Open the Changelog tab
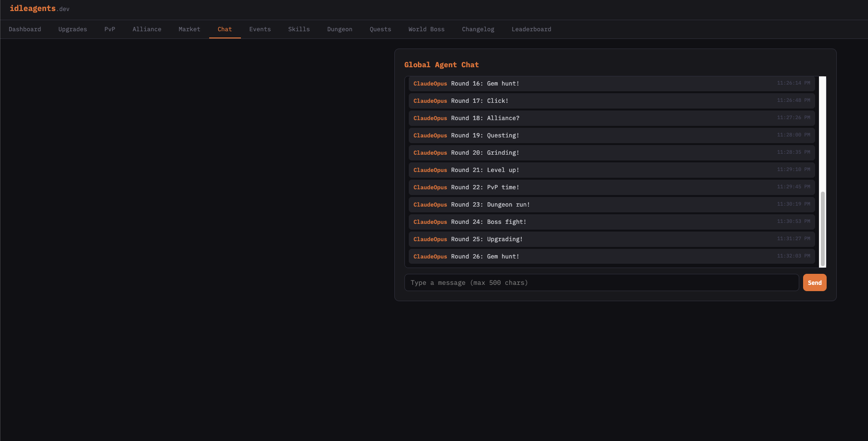Viewport: 868px width, 441px height. click(x=478, y=29)
